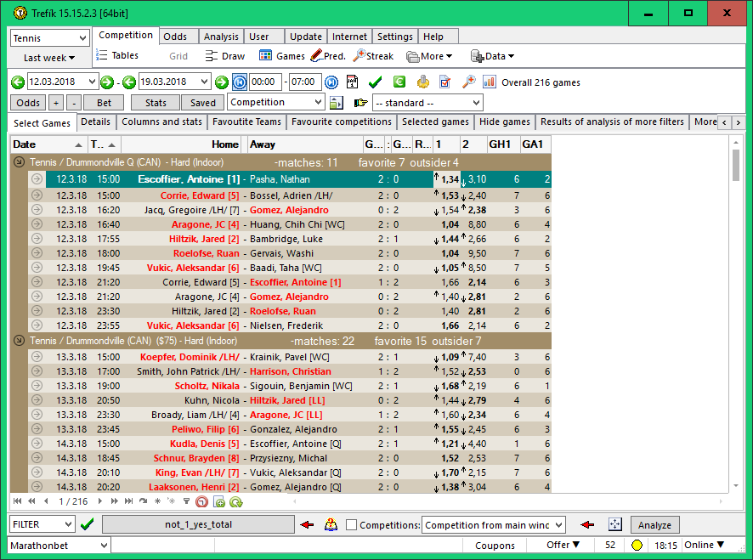
Task: Collapse the Drummondville Q (CAN) group
Action: (x=19, y=162)
